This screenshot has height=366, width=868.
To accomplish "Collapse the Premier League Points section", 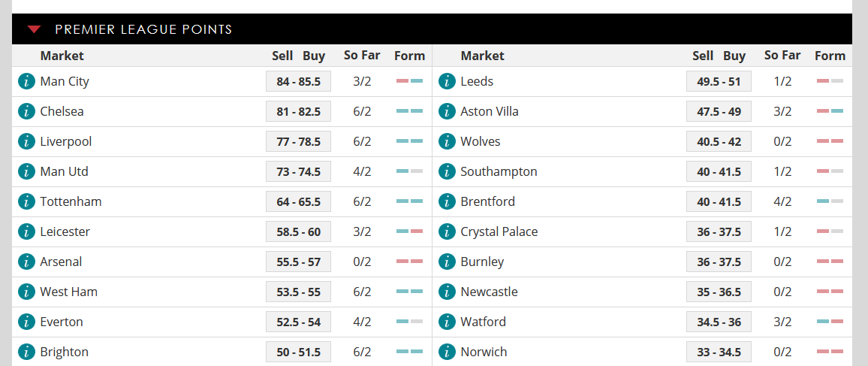I will click(35, 29).
